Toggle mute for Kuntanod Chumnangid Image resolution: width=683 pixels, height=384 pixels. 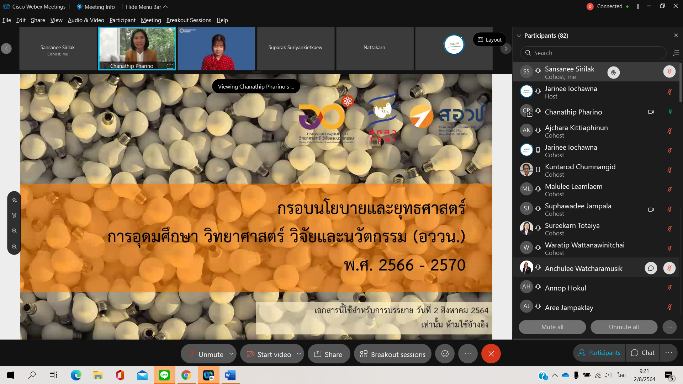pyautogui.click(x=669, y=170)
